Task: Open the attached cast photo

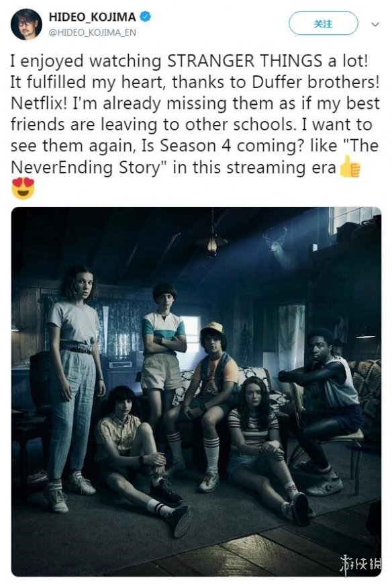Action: tap(196, 392)
